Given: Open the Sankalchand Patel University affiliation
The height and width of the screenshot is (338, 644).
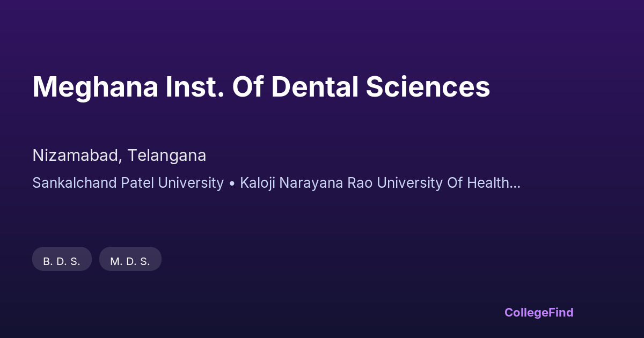Looking at the screenshot, I should click(128, 183).
